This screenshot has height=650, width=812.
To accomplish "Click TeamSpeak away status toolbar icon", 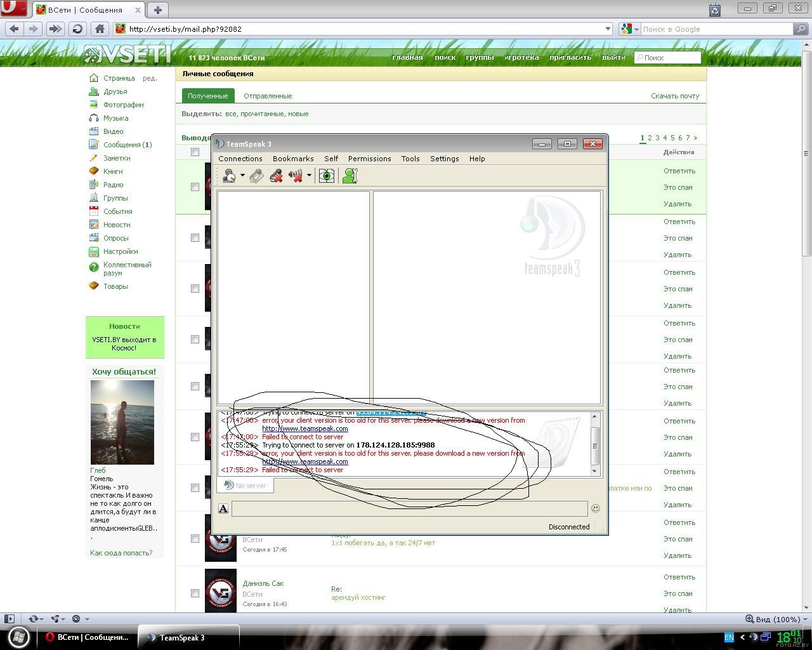I will pyautogui.click(x=229, y=176).
